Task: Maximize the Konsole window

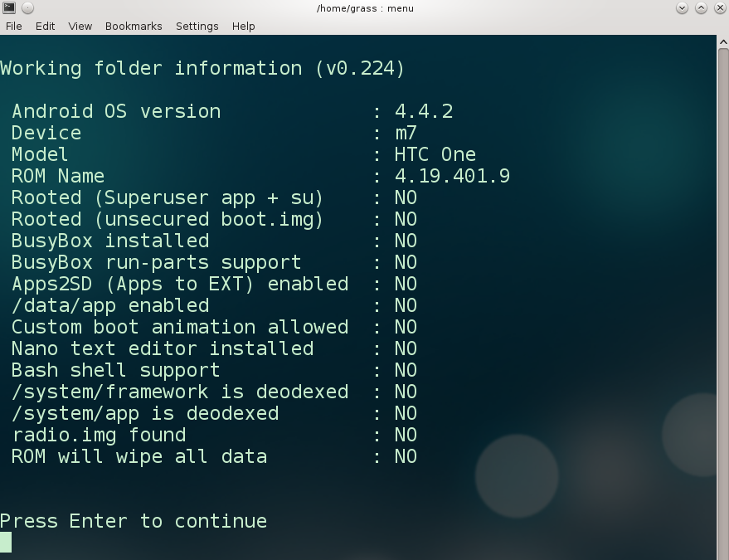Action: pyautogui.click(x=701, y=8)
